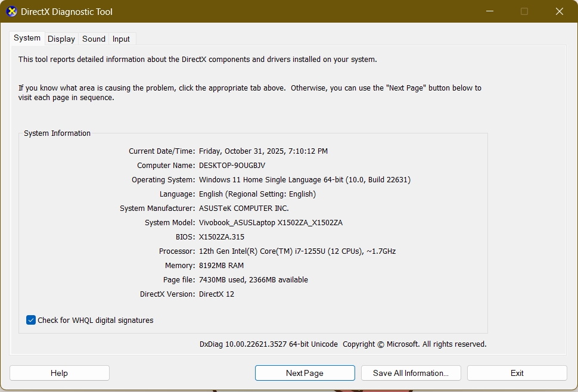Minimize the DirectX Diagnostic Tool window

[489, 11]
